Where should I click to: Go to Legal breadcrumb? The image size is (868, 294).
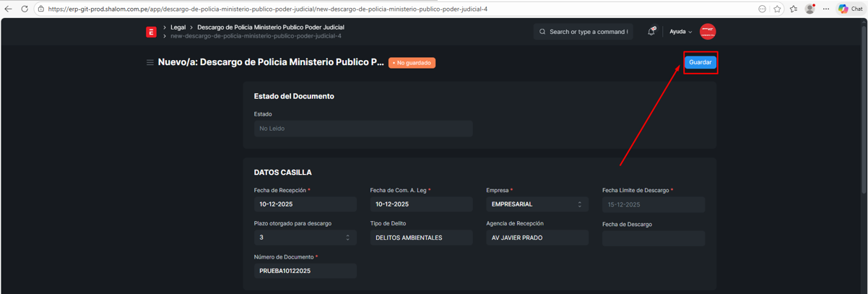pos(178,27)
